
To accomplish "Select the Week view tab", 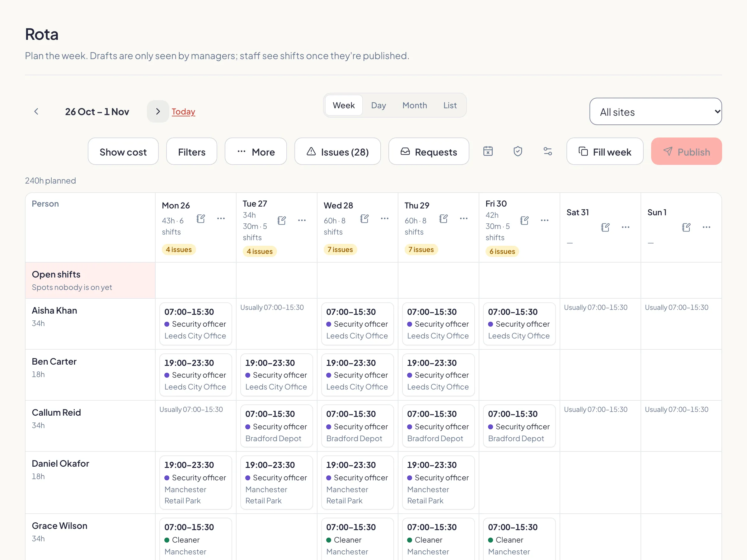I will pyautogui.click(x=343, y=105).
